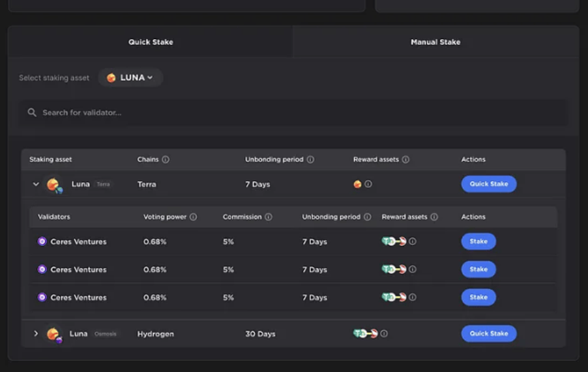Expand the Luna Osmosis row
The image size is (588, 372).
tap(36, 334)
